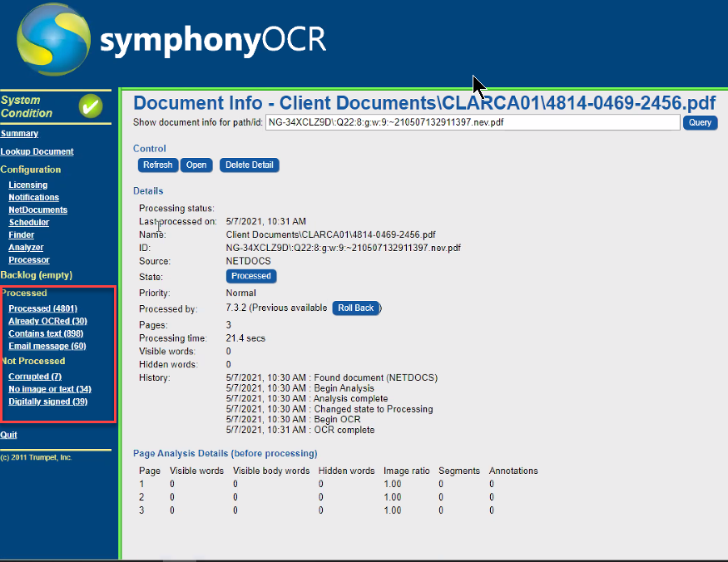View Contains text (898) documents

46,333
